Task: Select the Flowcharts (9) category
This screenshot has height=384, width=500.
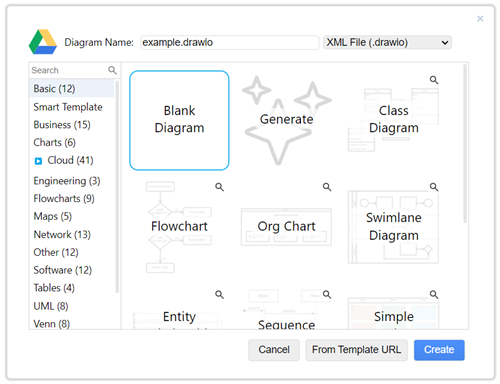Action: [64, 198]
